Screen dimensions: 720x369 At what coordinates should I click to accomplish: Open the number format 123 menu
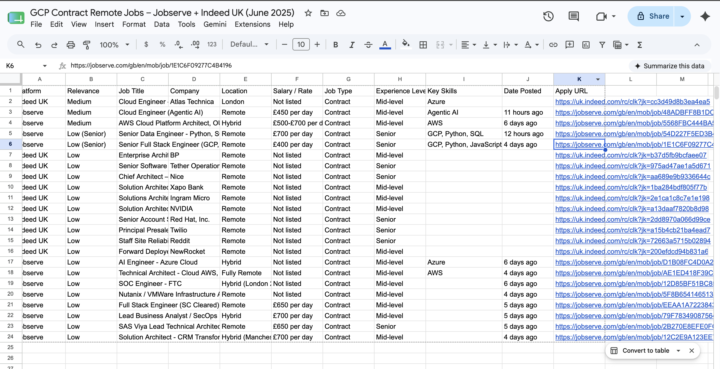tap(212, 45)
